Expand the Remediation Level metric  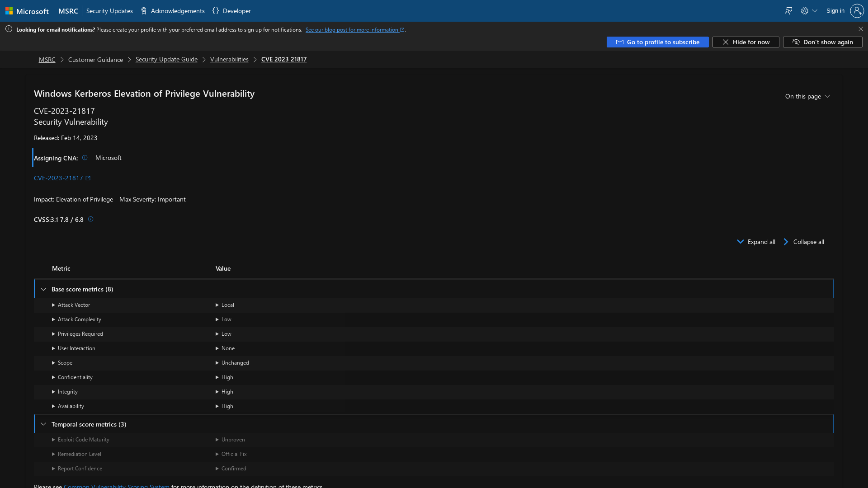point(76,454)
